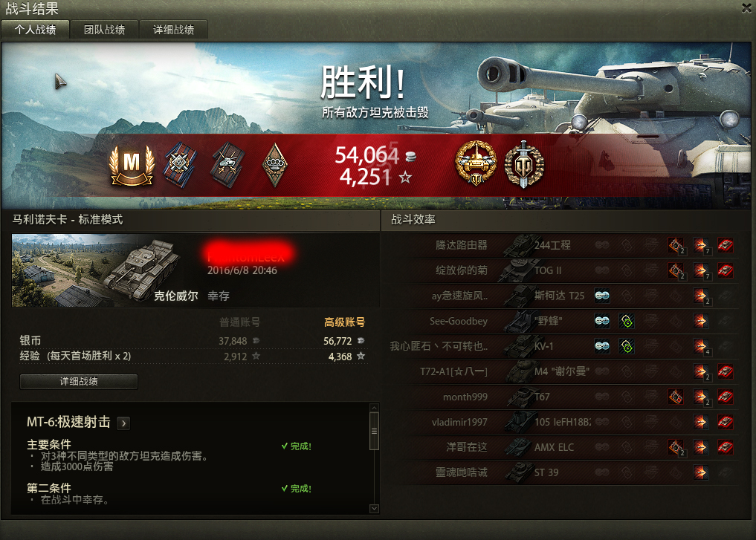Click damage-dealt arrow icon in ST 39 row
The width and height of the screenshot is (756, 540).
pyautogui.click(x=700, y=472)
